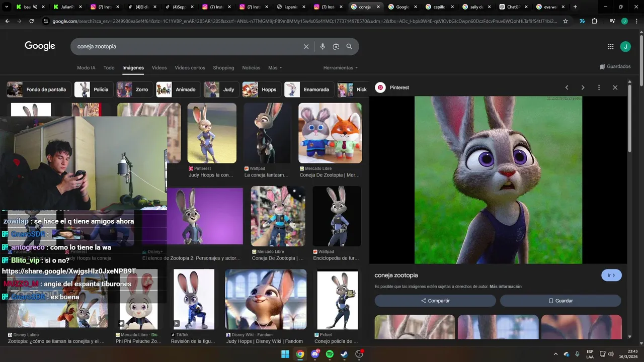
Task: Click the Pinterest source logo in preview
Action: point(380,87)
